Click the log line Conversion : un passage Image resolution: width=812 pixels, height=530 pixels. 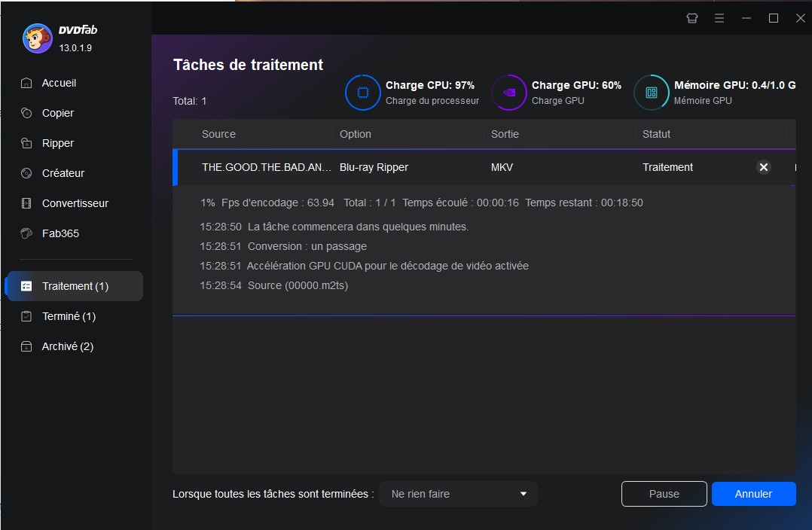[283, 246]
